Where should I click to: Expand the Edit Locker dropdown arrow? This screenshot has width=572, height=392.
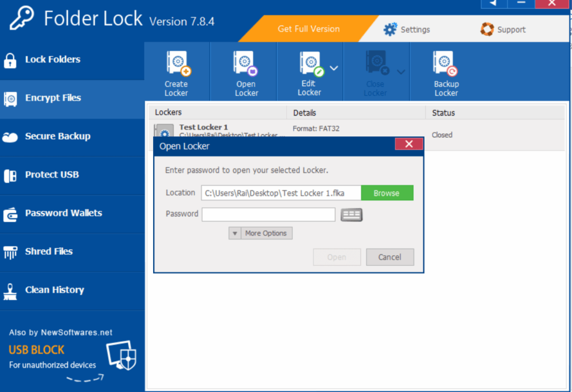point(334,68)
